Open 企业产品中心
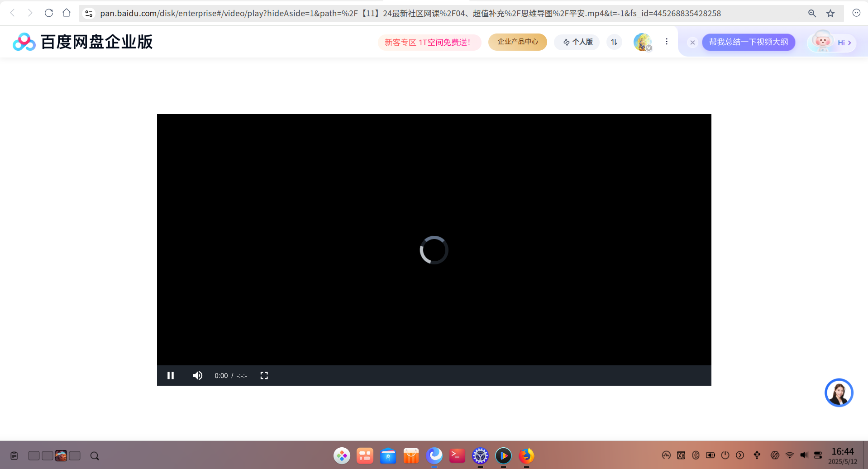The height and width of the screenshot is (469, 868). click(518, 42)
